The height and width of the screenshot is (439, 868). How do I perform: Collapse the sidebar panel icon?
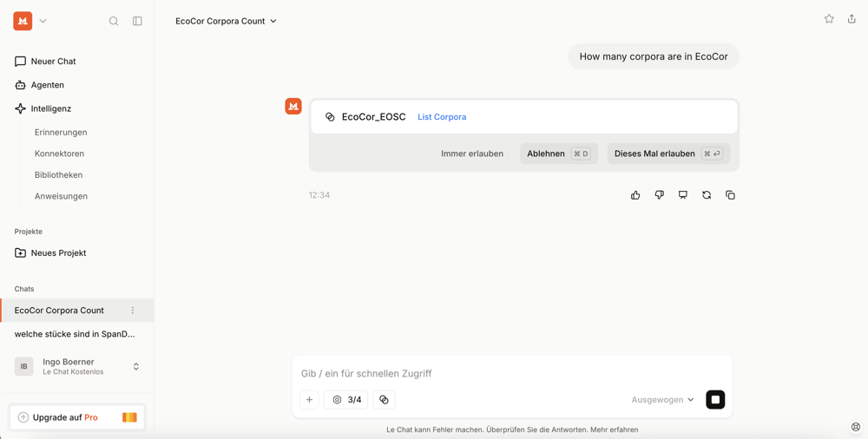point(137,21)
